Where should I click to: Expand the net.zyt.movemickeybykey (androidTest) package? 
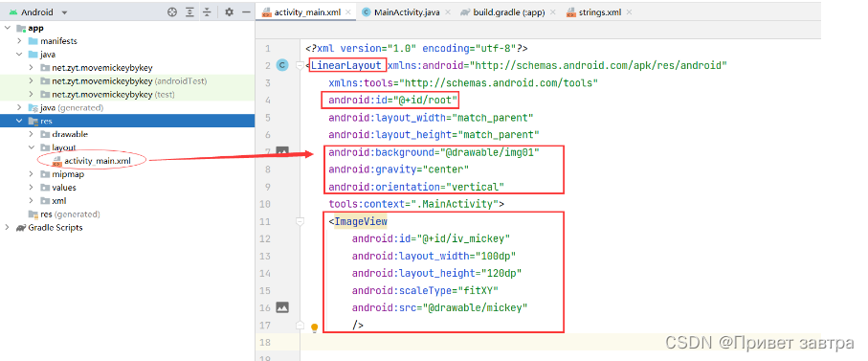[31, 80]
